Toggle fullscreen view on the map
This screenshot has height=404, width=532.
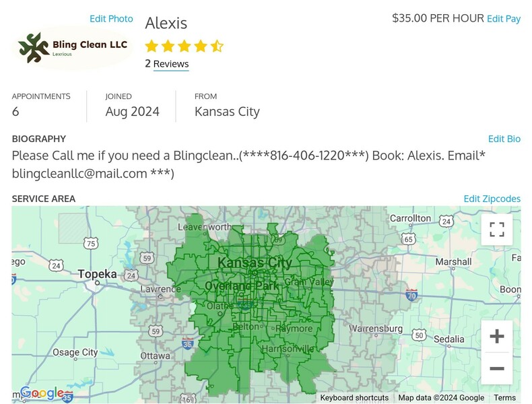(496, 230)
